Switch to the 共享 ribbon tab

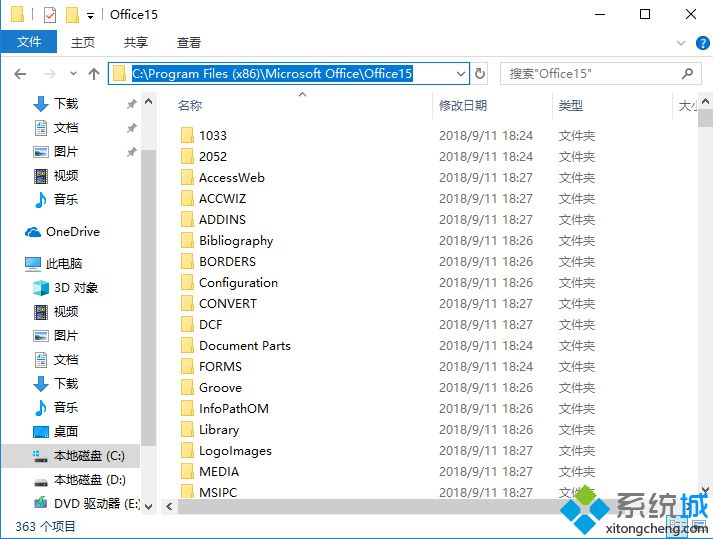pyautogui.click(x=136, y=42)
